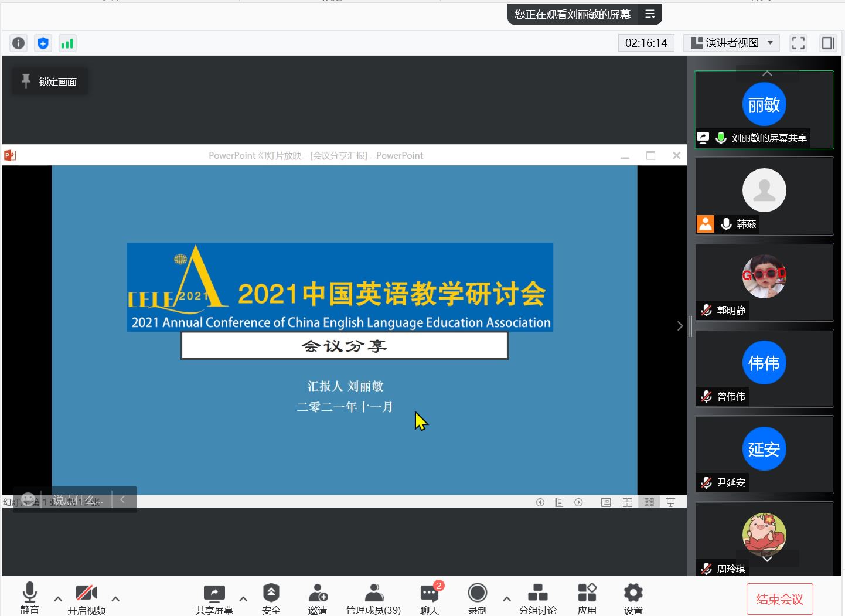Open the Security (安全) options
The image size is (845, 616).
[x=271, y=599]
